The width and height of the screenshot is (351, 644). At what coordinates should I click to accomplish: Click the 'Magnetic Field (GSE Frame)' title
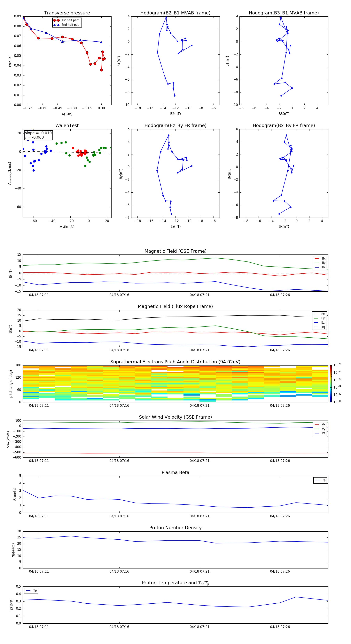pos(175,251)
